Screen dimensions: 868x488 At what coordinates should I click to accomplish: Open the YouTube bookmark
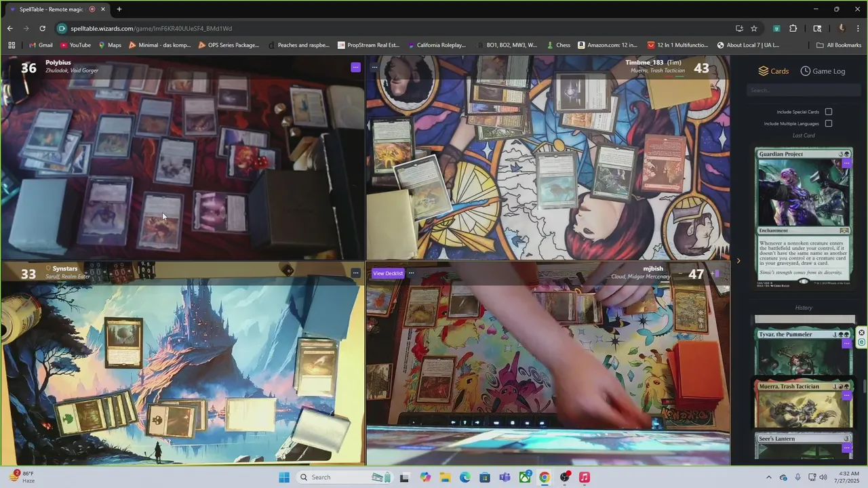pos(75,45)
